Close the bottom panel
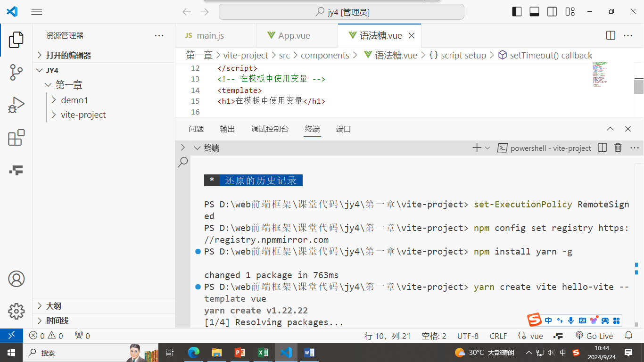This screenshot has height=362, width=644. click(x=627, y=129)
